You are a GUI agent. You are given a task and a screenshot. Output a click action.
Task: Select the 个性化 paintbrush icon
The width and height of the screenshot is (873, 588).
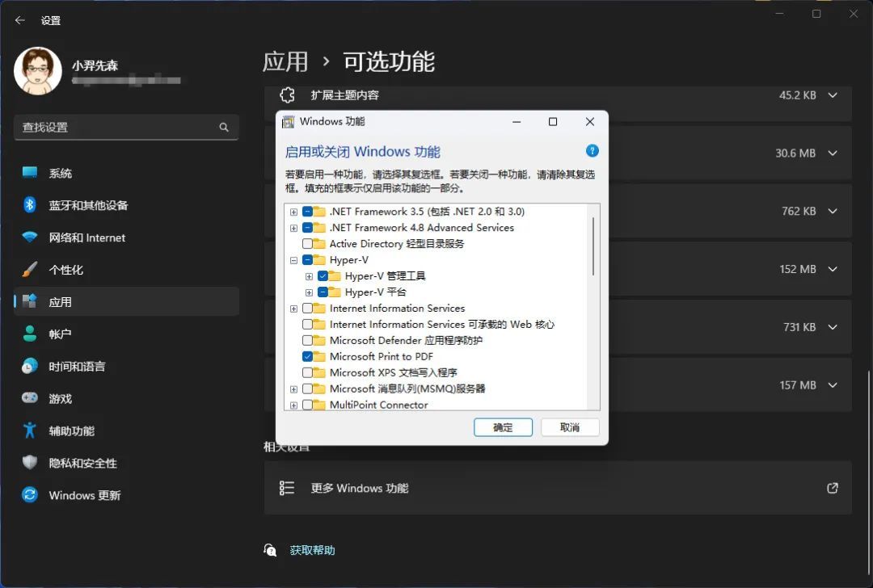(x=29, y=270)
